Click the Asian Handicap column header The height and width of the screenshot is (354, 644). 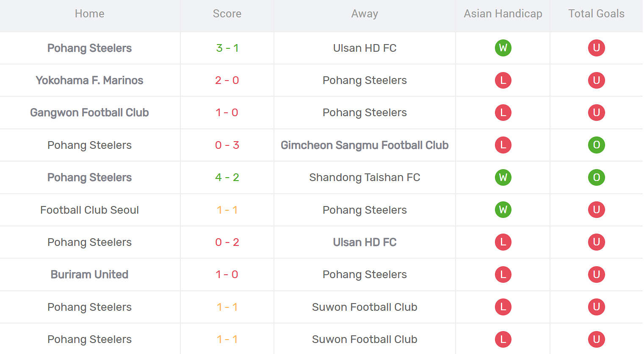[x=503, y=14]
